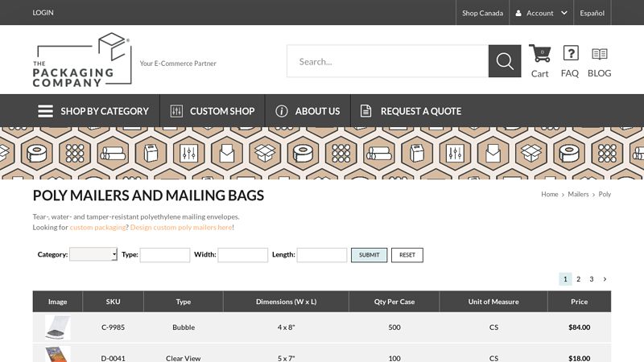Open the FAQ question mark icon
644x362 pixels.
(x=571, y=53)
